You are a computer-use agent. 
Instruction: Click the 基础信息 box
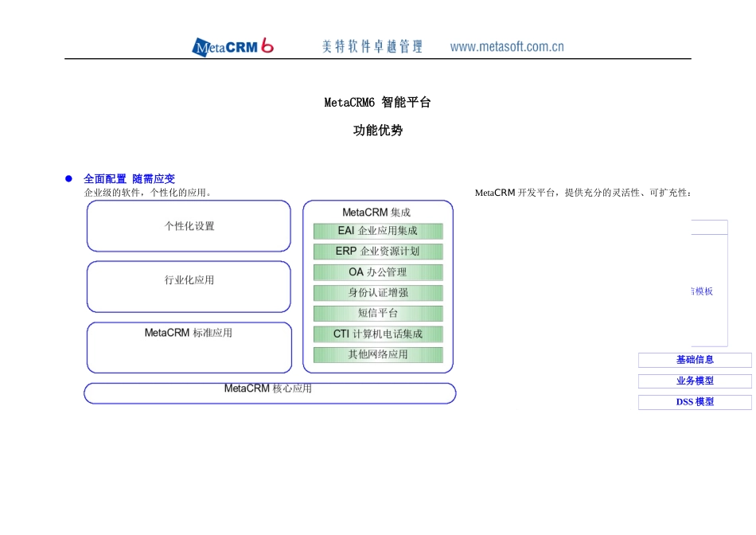pyautogui.click(x=695, y=360)
